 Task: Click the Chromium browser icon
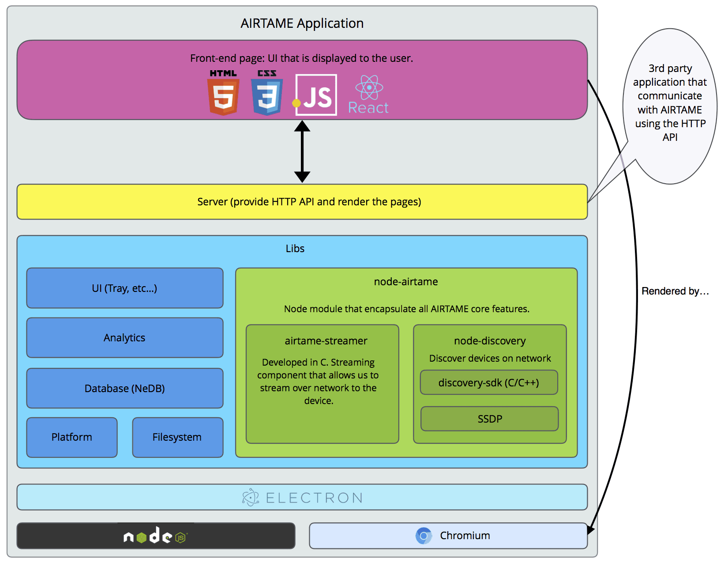click(x=424, y=536)
